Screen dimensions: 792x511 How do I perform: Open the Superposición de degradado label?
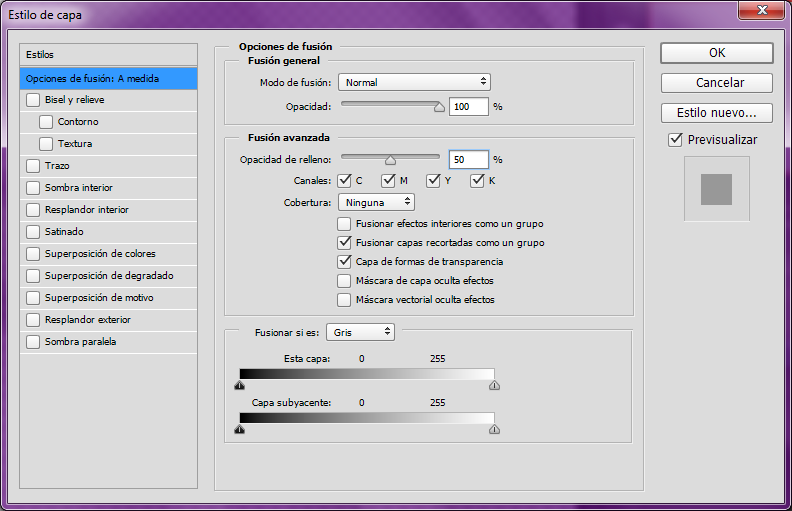109,276
